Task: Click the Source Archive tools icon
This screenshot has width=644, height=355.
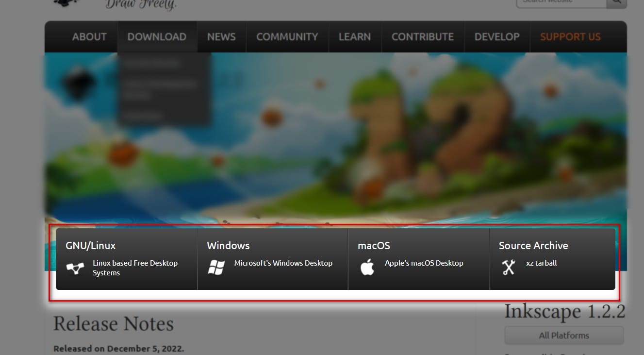Action: coord(508,268)
